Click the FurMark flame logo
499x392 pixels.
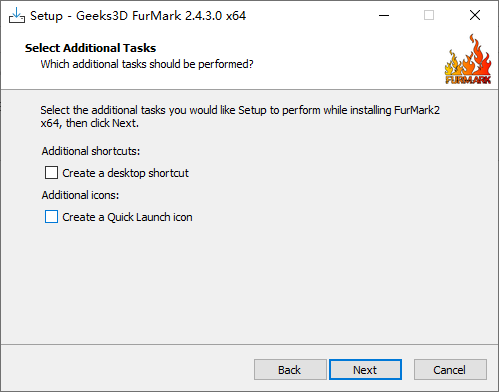468,59
